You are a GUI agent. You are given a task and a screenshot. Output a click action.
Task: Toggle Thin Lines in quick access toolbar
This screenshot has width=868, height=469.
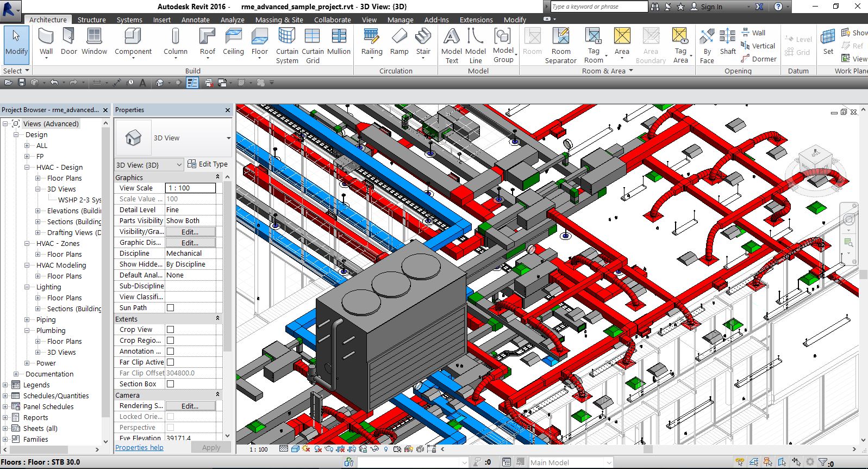coord(192,82)
